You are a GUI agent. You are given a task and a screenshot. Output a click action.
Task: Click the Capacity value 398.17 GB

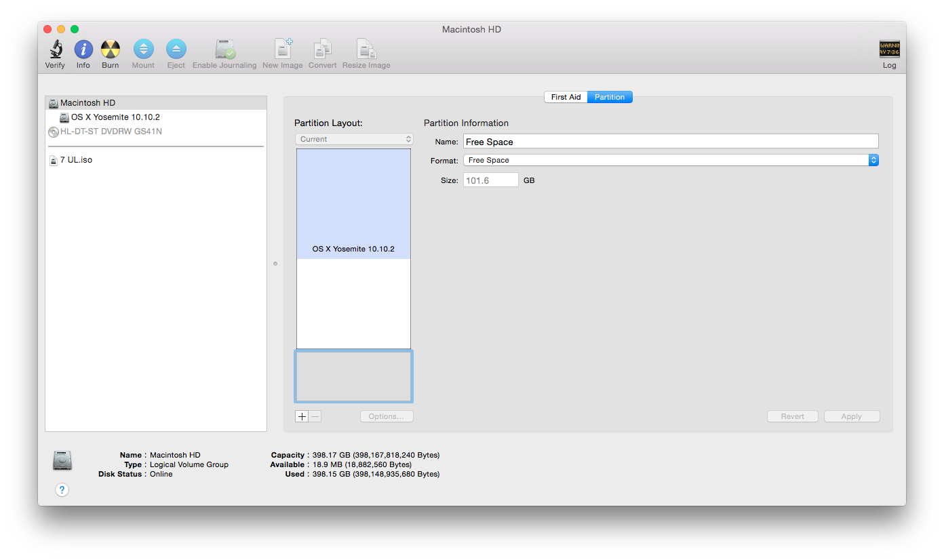pyautogui.click(x=376, y=455)
